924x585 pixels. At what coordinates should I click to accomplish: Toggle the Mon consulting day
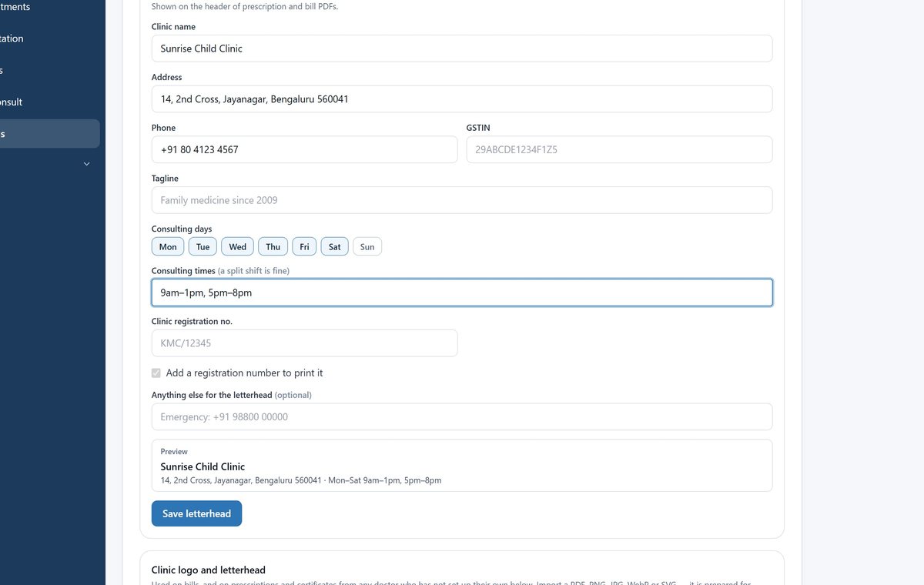coord(168,246)
